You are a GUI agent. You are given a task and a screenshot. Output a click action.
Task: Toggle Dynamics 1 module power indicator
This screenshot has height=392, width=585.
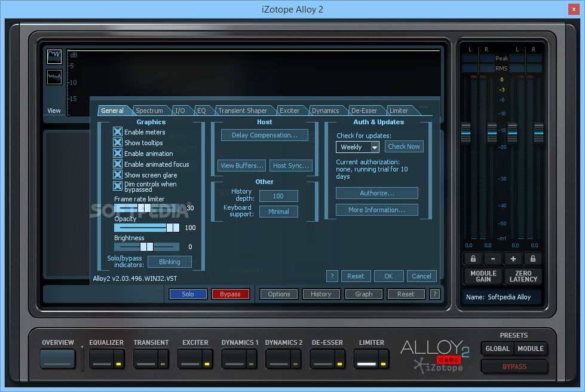pyautogui.click(x=251, y=363)
